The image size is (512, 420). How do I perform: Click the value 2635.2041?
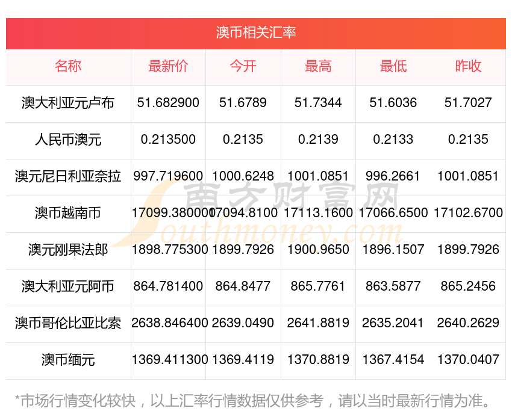coord(393,323)
